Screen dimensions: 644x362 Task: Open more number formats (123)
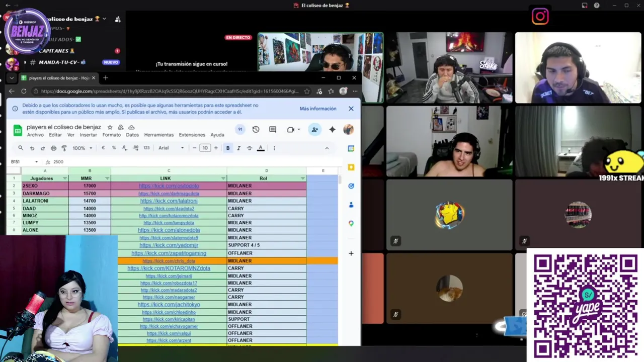[146, 148]
